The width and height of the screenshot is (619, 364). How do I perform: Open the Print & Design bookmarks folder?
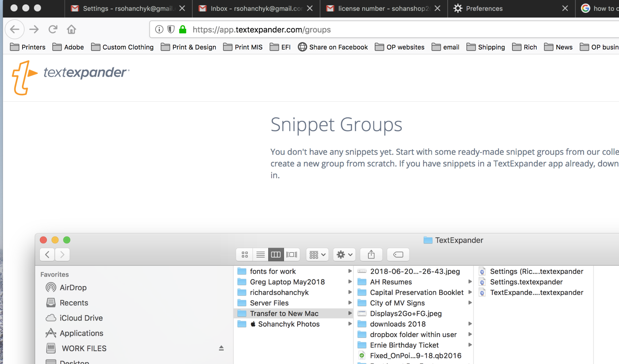click(189, 47)
